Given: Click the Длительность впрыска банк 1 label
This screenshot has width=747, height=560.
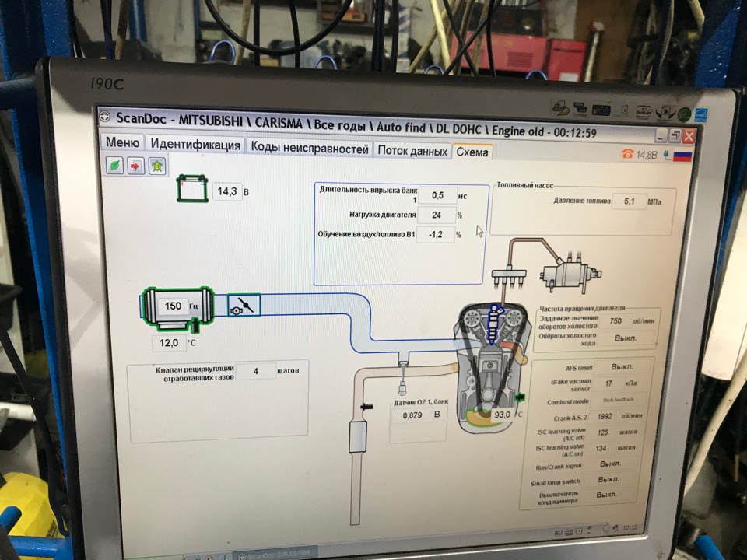Looking at the screenshot, I should (x=368, y=194).
